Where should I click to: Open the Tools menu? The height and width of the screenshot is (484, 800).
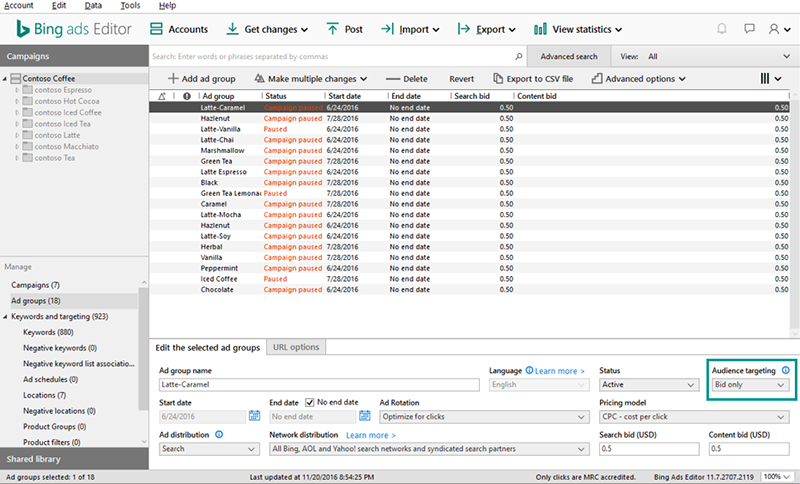[x=130, y=6]
